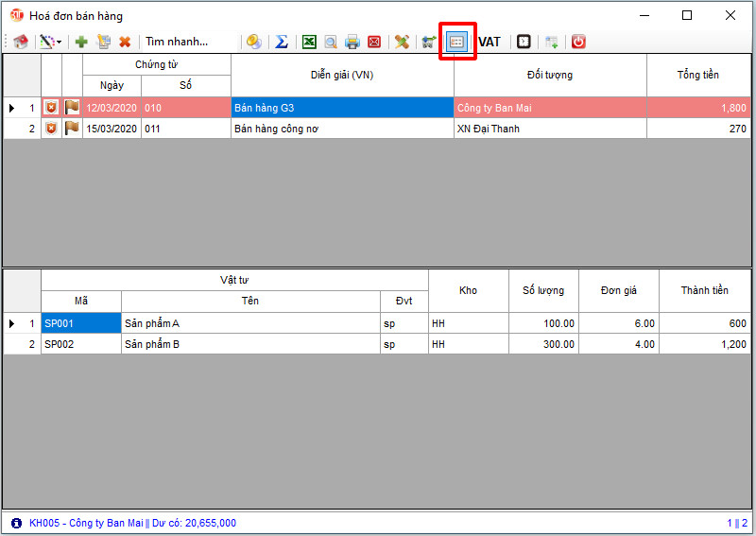Image resolution: width=756 pixels, height=536 pixels.
Task: Click the blue info icon in status bar
Action: click(16, 523)
